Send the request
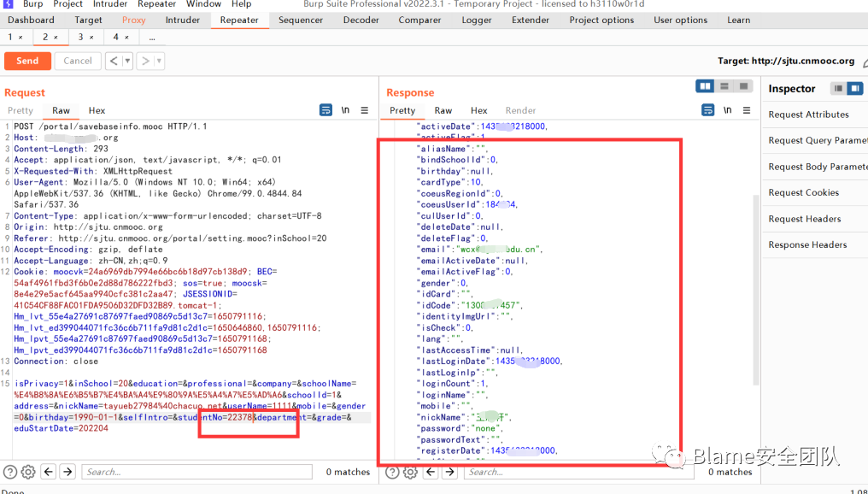This screenshot has height=494, width=868. pyautogui.click(x=27, y=61)
